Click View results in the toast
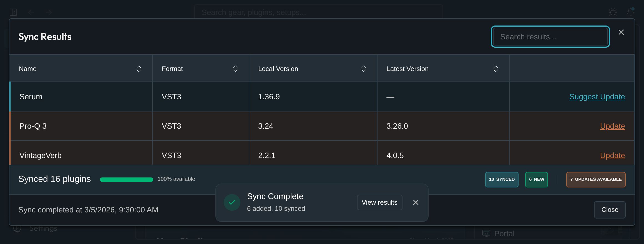The image size is (644, 244). (x=379, y=202)
